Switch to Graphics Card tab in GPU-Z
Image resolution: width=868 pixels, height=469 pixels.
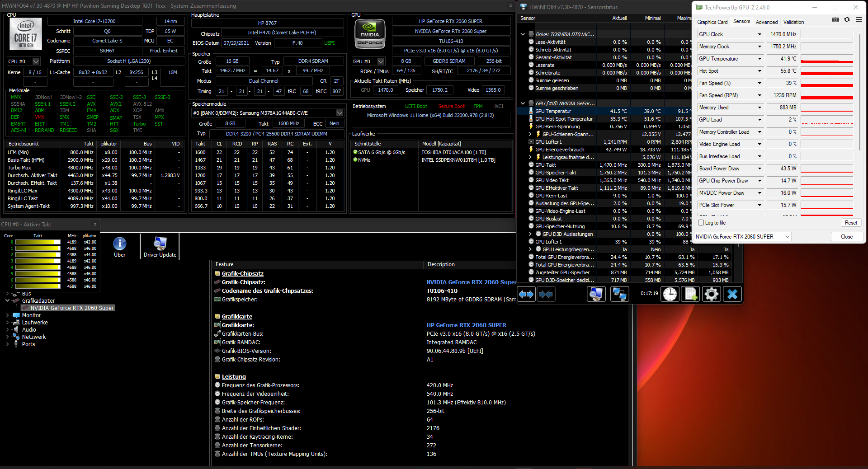tap(712, 22)
